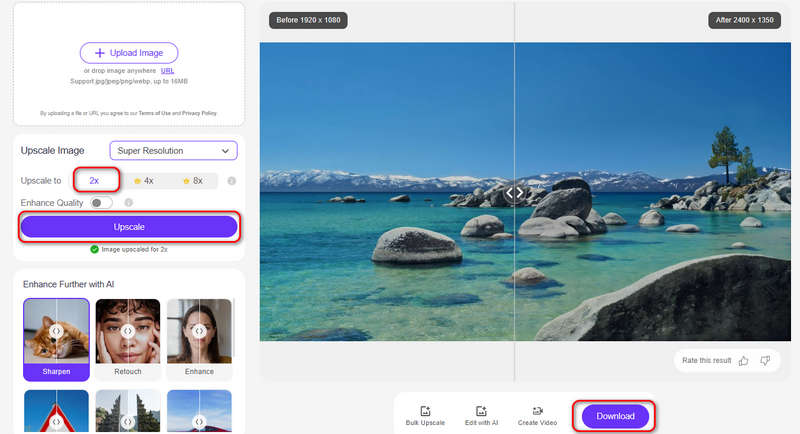Click the Rate this result text
Image resolution: width=800 pixels, height=434 pixels.
tap(707, 361)
